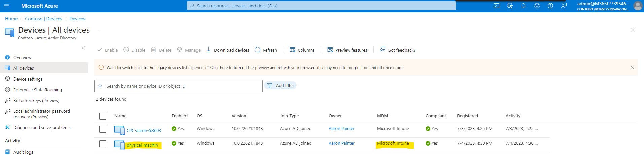Open the CPC-aaron-5X603 device link

(x=144, y=130)
